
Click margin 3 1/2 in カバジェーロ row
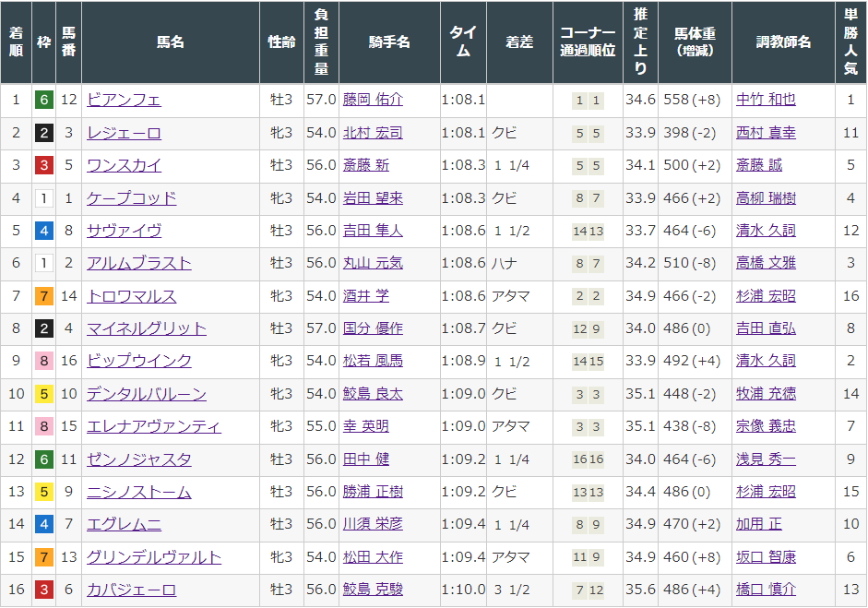point(512,590)
